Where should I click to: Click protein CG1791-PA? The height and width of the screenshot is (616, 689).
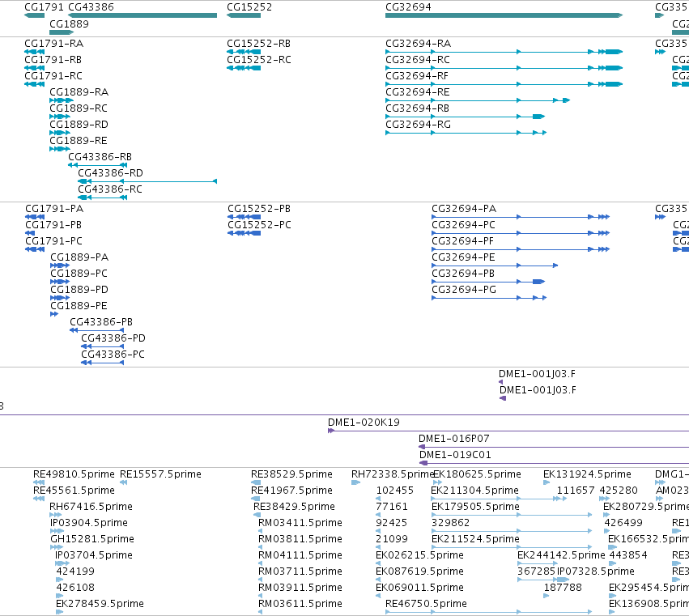(x=54, y=209)
